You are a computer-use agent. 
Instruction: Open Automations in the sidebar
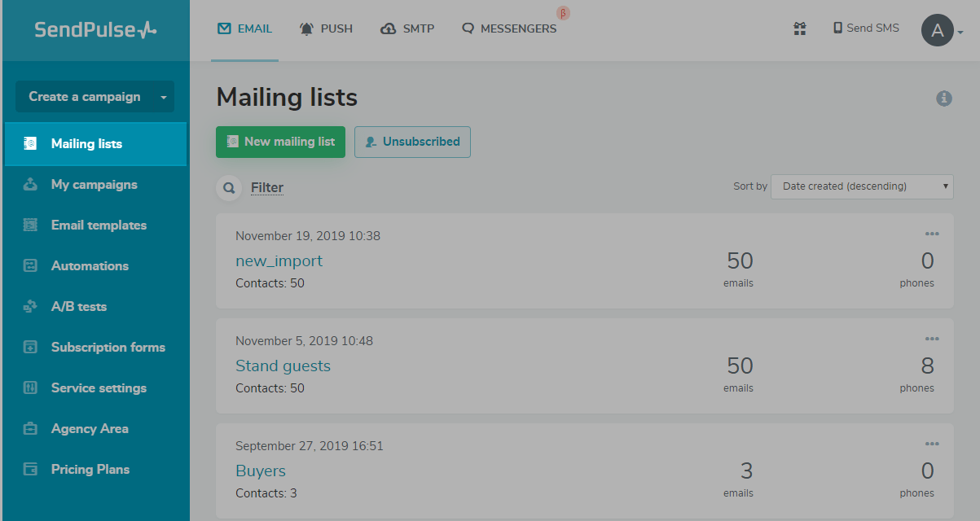pos(90,266)
